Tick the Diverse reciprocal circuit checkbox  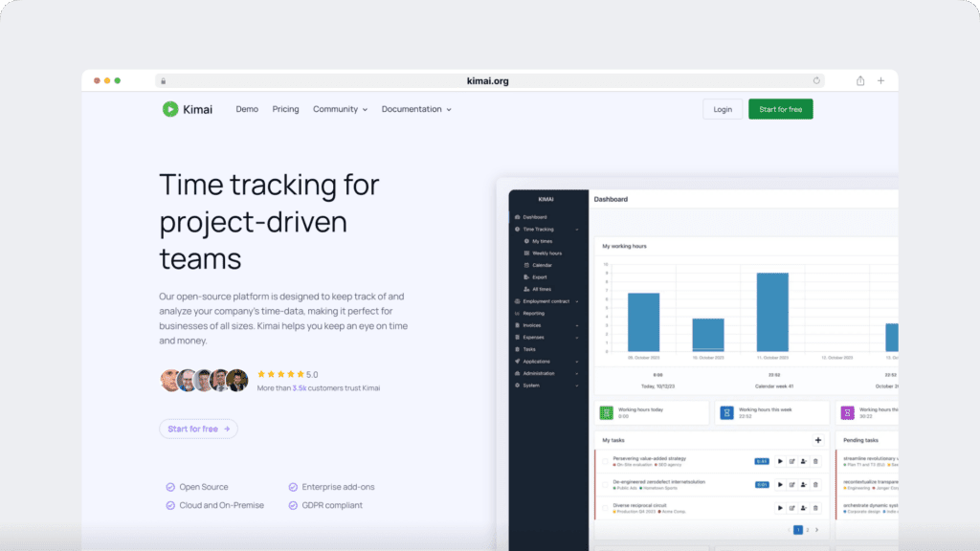coord(605,508)
